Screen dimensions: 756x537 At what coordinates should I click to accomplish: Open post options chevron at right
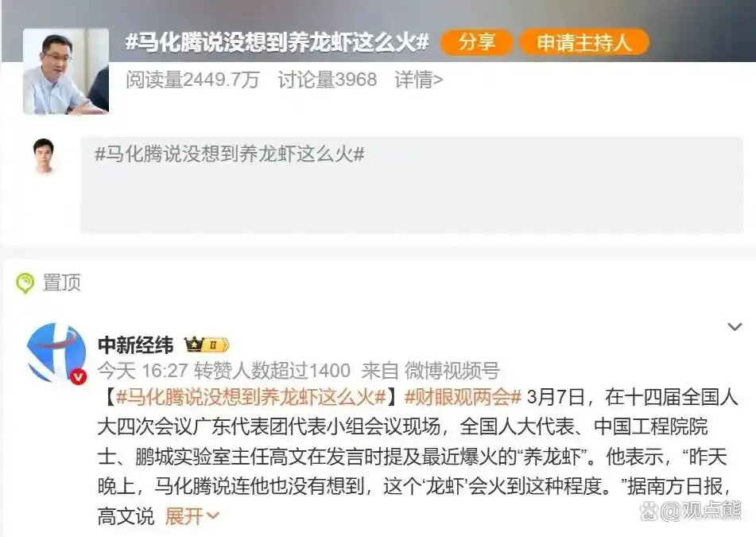(735, 327)
